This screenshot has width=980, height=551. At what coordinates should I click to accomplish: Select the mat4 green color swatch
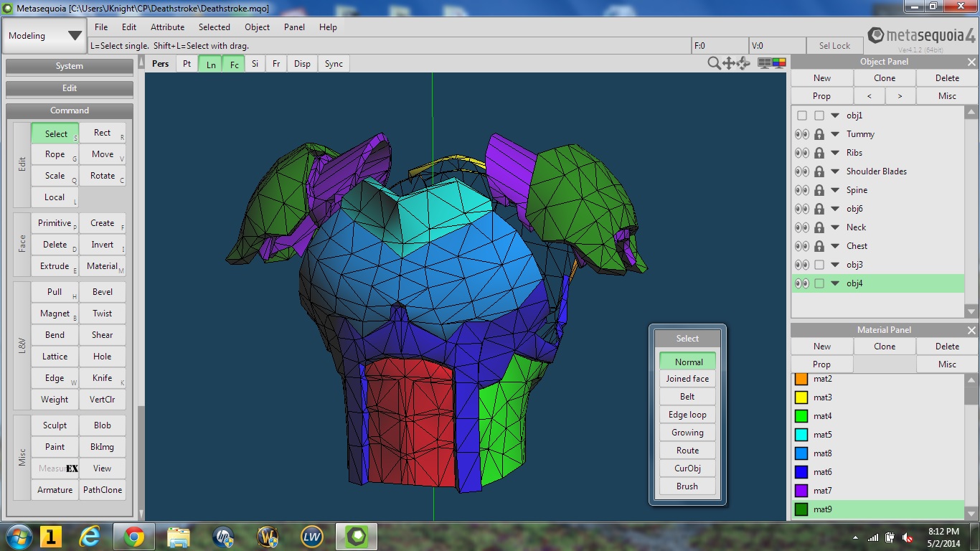[x=802, y=416]
